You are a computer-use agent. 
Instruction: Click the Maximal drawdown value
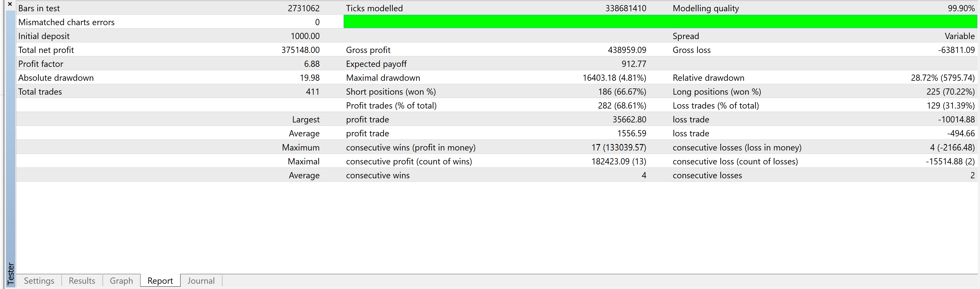click(614, 78)
